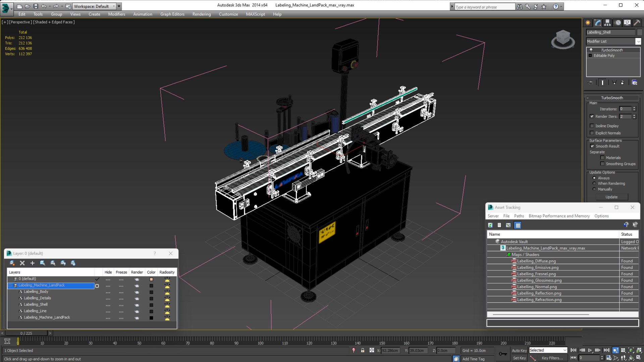Enable Isoline Display checkbox
The height and width of the screenshot is (362, 644).
[592, 126]
